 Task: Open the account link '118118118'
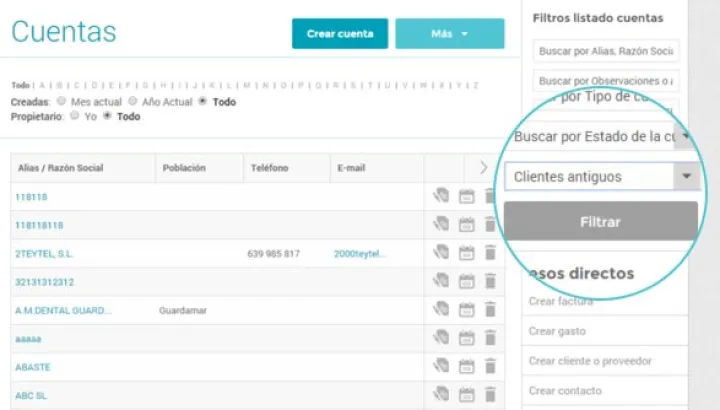(39, 225)
